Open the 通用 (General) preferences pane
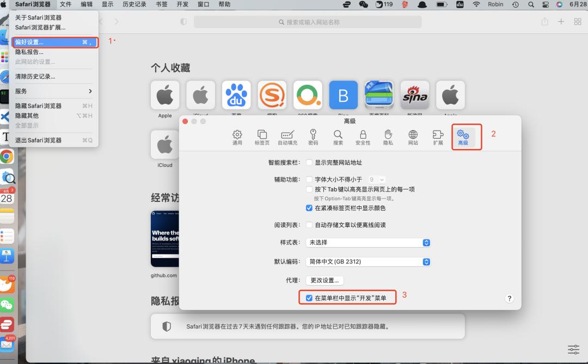 click(237, 137)
